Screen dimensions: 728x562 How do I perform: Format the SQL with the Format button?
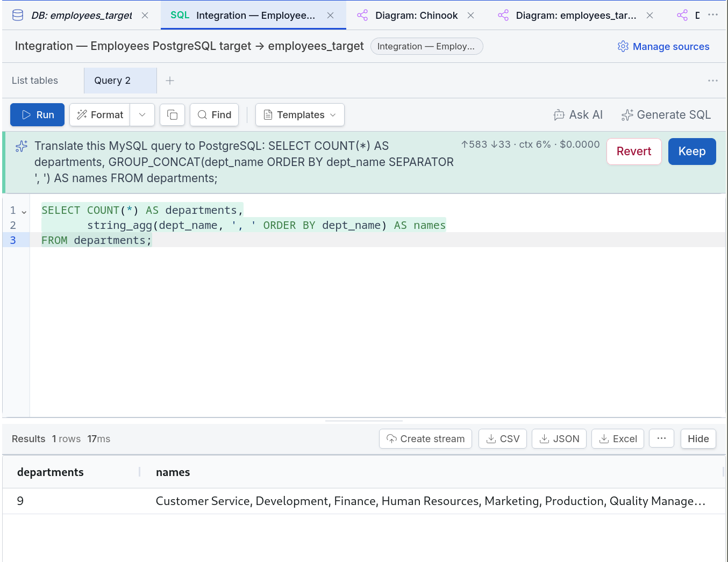[x=100, y=115]
